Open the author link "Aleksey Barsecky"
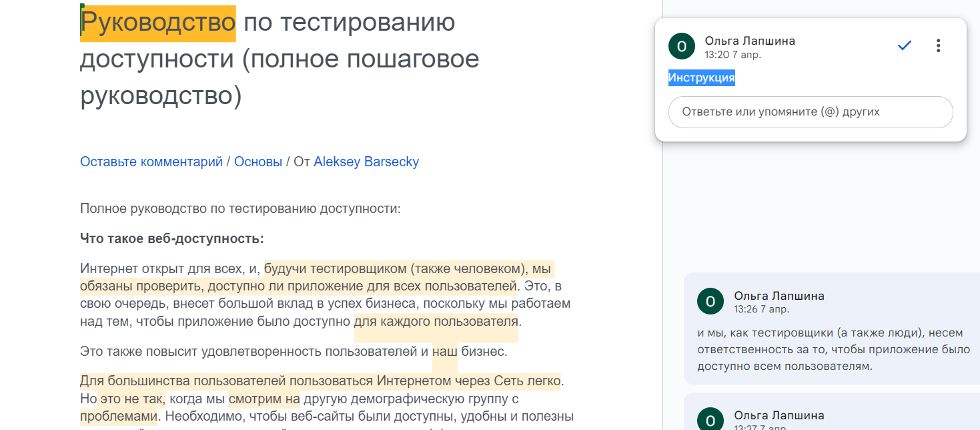 [x=366, y=162]
